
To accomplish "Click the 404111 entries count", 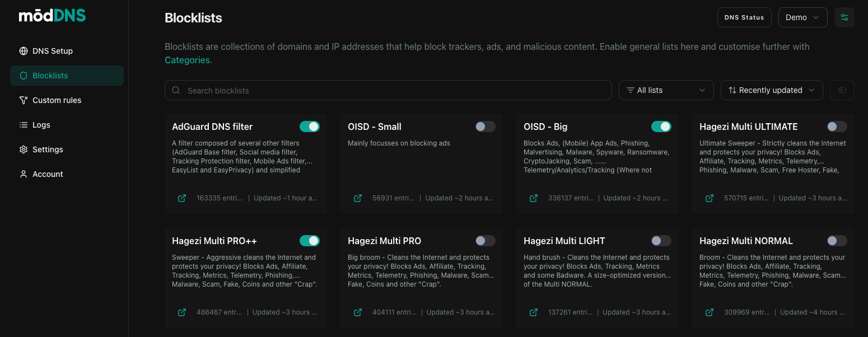I will [x=394, y=312].
